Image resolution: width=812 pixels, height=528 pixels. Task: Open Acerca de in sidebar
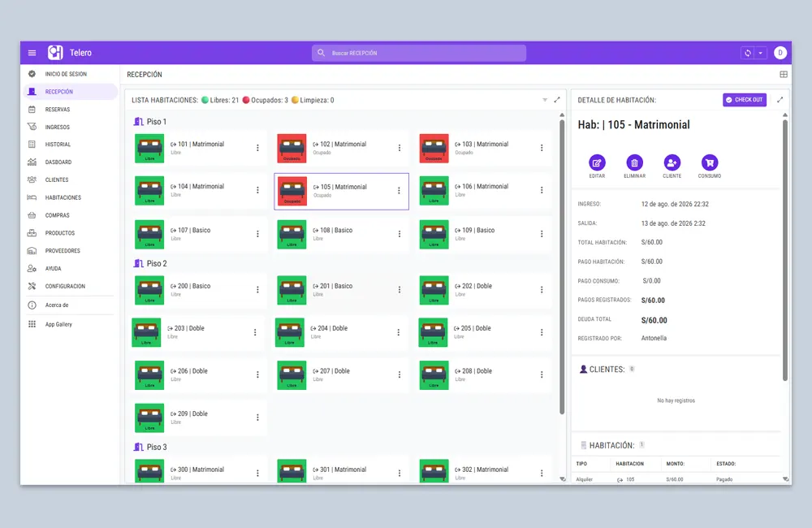click(70, 305)
